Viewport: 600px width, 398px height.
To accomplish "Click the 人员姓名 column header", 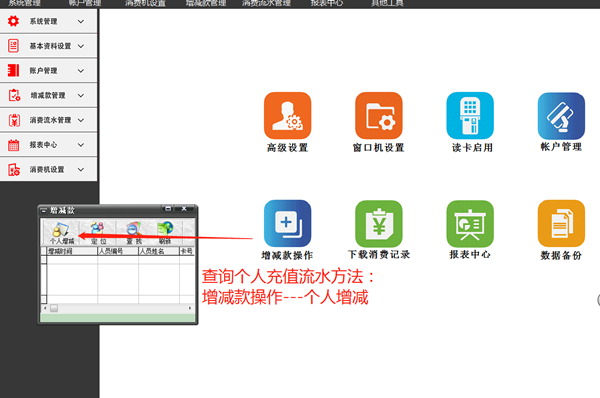I will point(159,251).
